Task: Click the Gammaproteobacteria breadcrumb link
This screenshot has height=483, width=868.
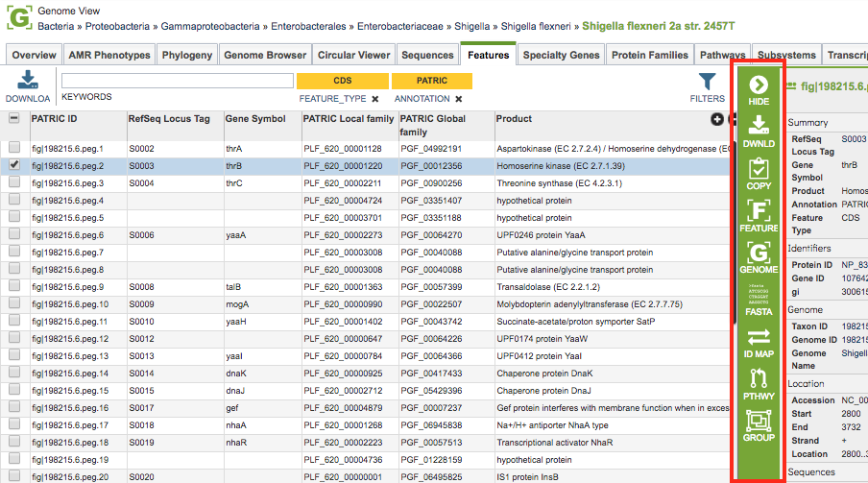Action: [210, 26]
